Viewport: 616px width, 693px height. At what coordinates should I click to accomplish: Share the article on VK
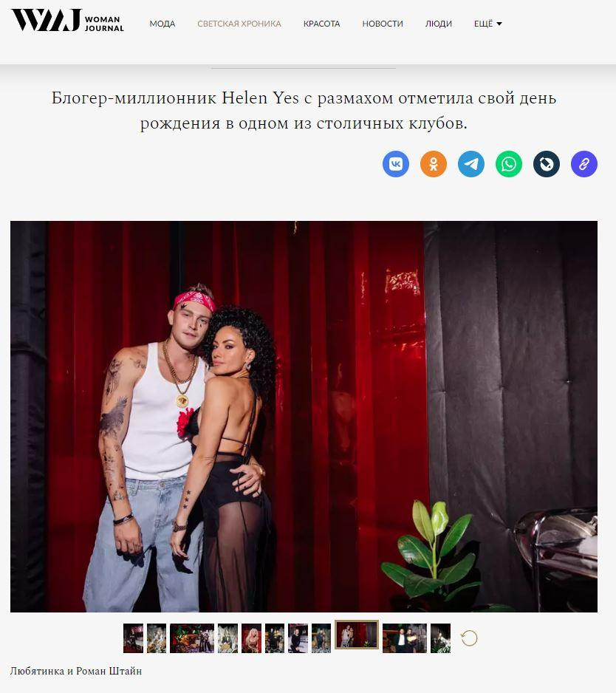[395, 164]
